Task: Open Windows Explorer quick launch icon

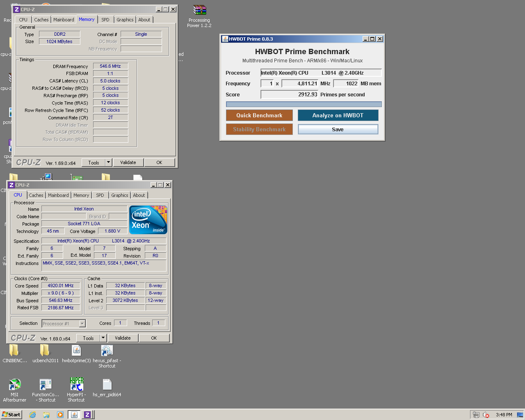Action: coord(46,415)
